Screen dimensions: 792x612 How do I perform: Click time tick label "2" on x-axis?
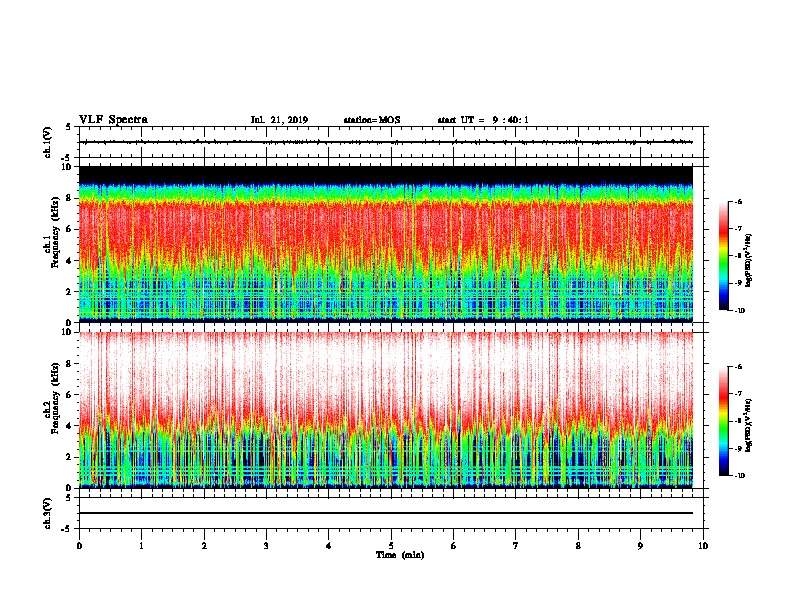coord(204,546)
